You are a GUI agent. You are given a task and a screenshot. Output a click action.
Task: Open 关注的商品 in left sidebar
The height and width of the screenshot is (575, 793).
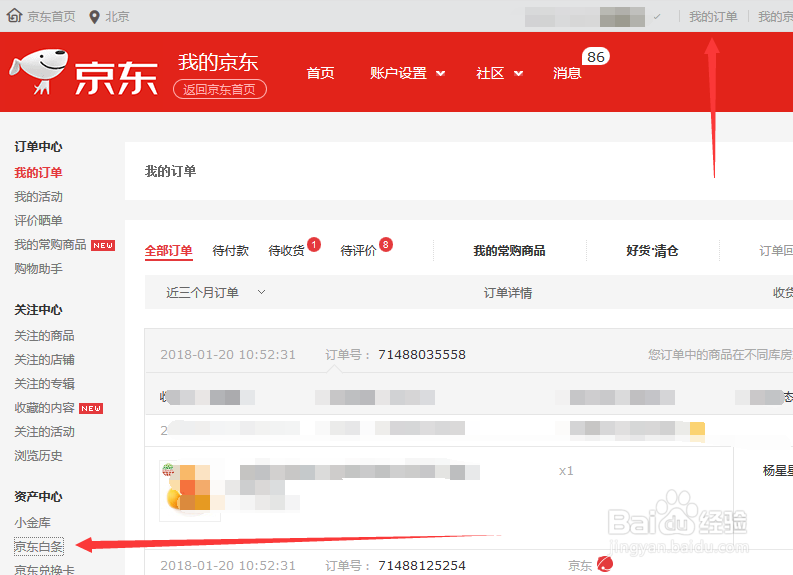tap(44, 336)
